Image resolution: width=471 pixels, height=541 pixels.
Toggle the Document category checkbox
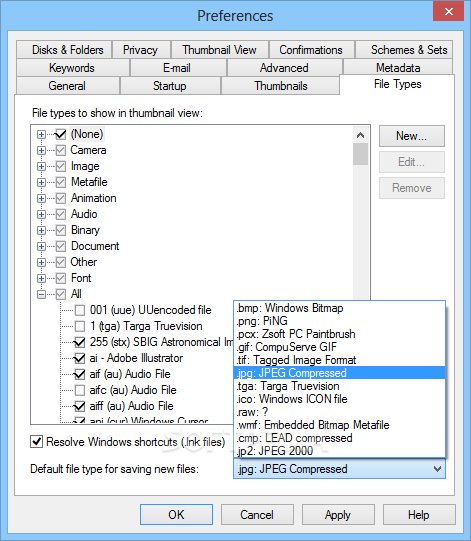[61, 246]
